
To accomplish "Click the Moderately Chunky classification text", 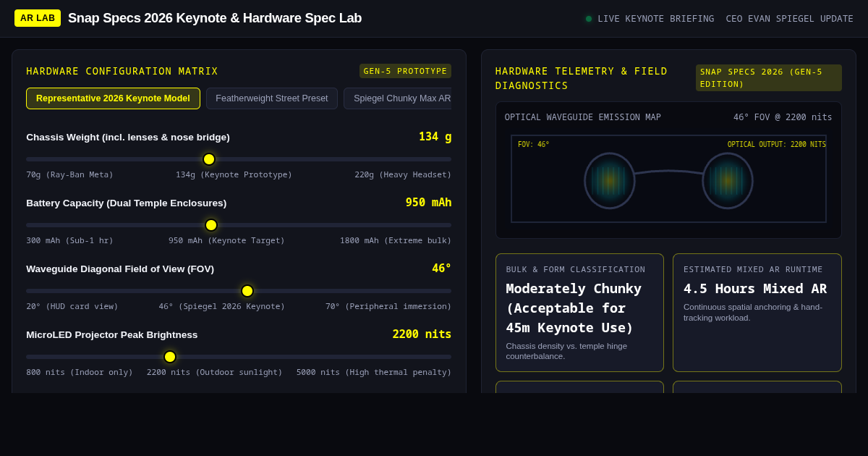I will pyautogui.click(x=574, y=308).
